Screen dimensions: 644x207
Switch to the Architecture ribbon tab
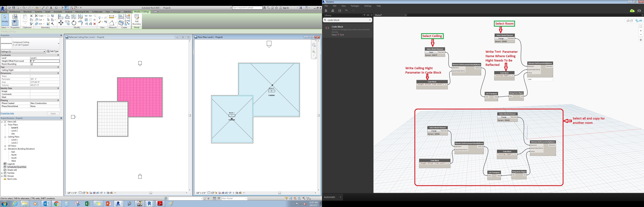coord(14,12)
